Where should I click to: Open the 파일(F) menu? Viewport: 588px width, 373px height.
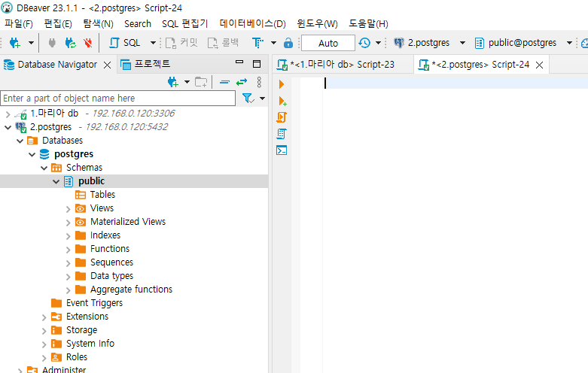[x=19, y=24]
